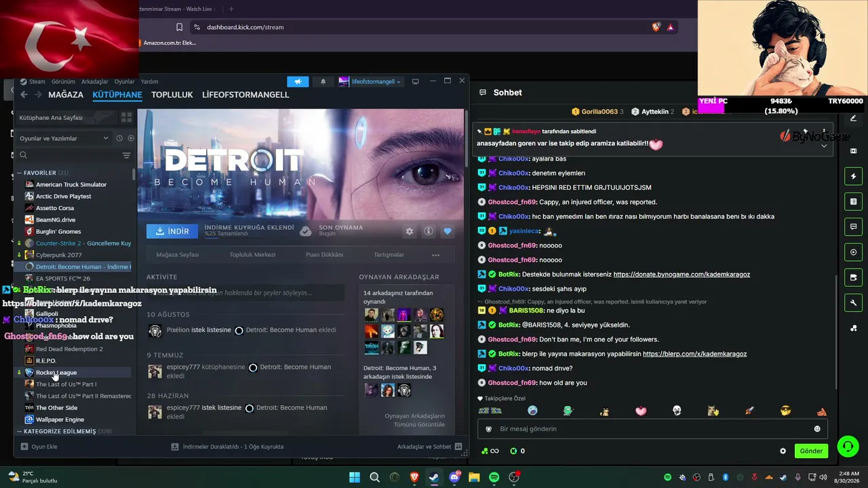868x488 pixels.
Task: Open Oyunlar ve Yazılımlar filter dropdown
Action: pyautogui.click(x=64, y=138)
